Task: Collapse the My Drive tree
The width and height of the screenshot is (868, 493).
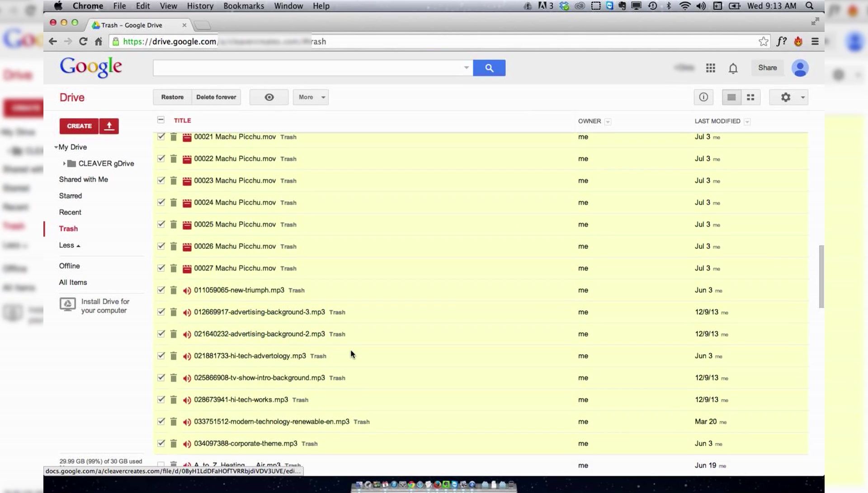Action: point(56,147)
